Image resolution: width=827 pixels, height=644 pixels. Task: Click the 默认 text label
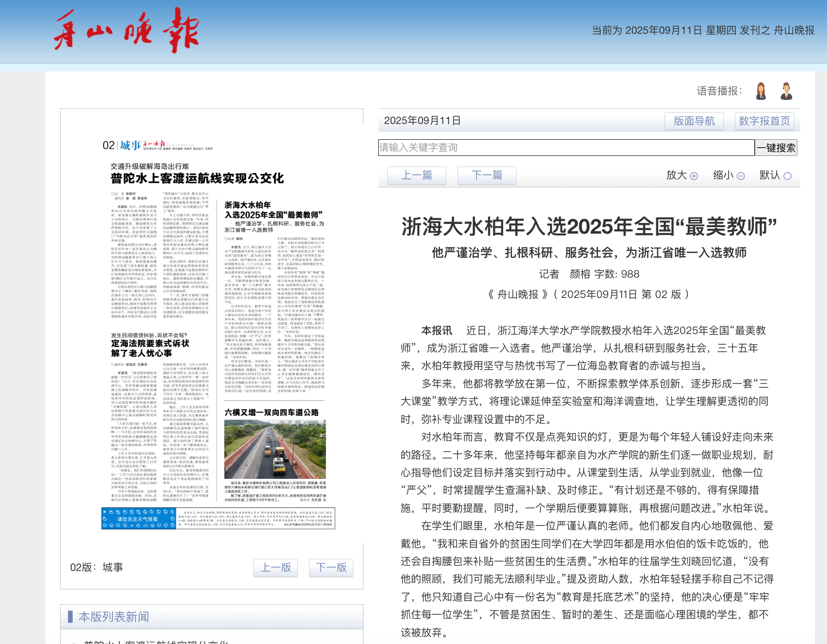coord(770,175)
